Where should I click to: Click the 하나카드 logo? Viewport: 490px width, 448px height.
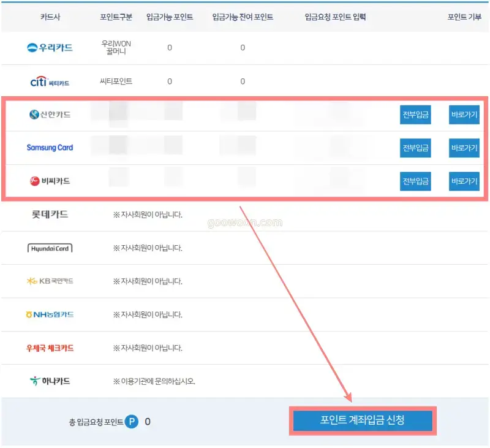(50, 381)
